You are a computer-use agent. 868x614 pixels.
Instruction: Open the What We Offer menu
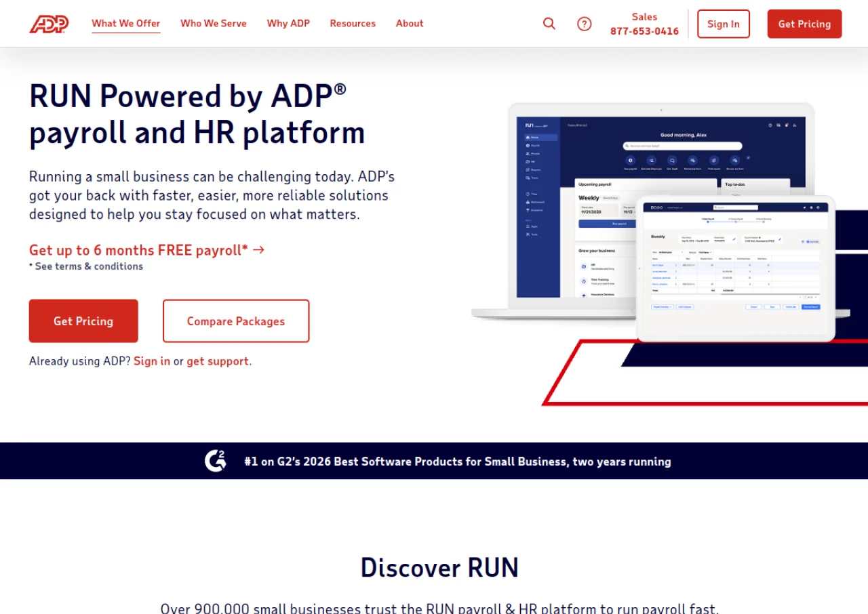pyautogui.click(x=126, y=23)
